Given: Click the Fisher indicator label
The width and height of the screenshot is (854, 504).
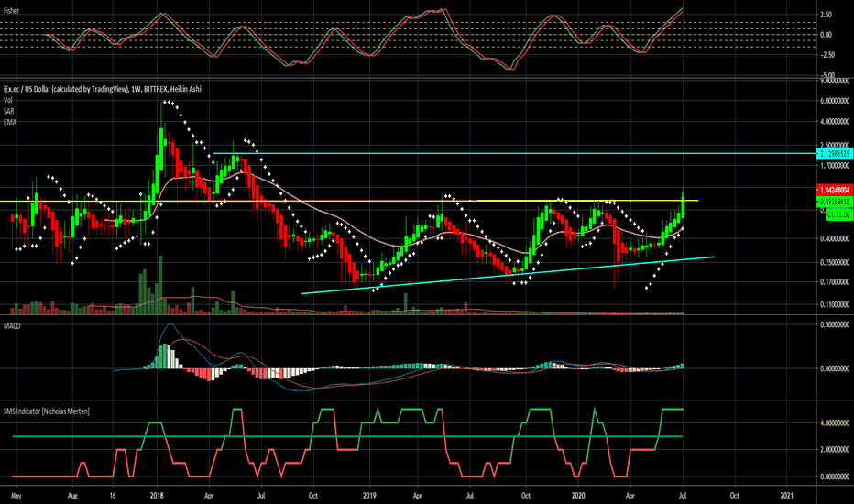Looking at the screenshot, I should [11, 10].
